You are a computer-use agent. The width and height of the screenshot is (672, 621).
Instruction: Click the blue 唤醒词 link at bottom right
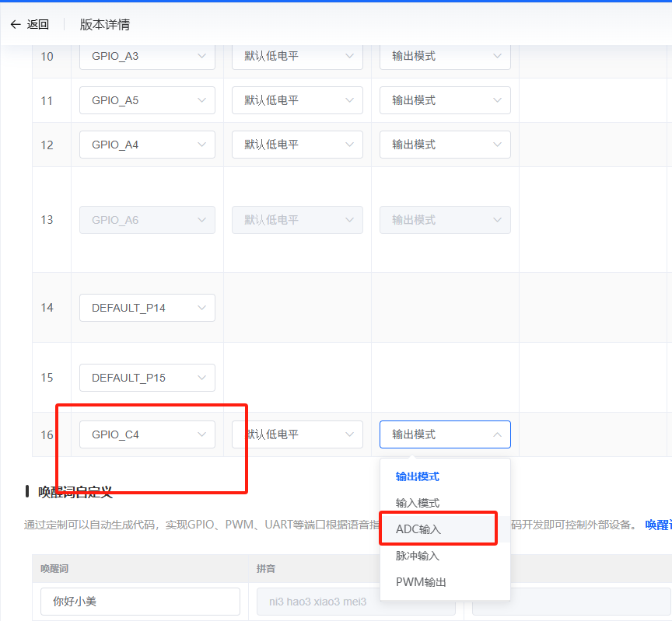(x=660, y=525)
